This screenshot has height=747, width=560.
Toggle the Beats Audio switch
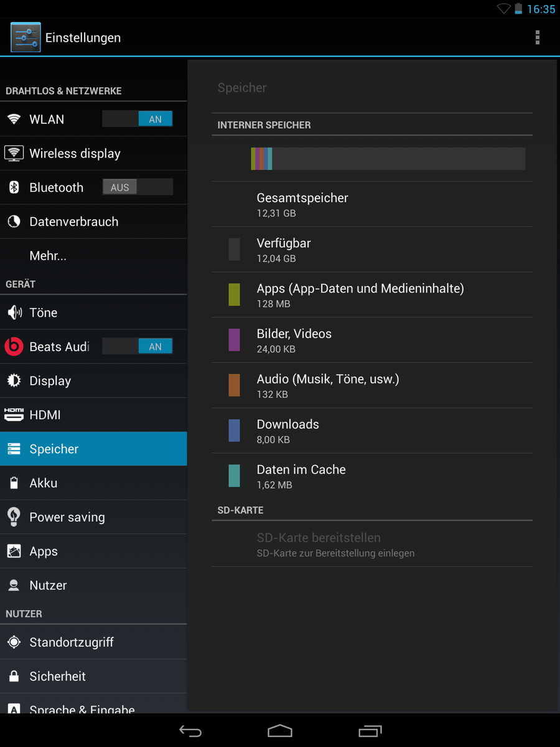(x=138, y=347)
